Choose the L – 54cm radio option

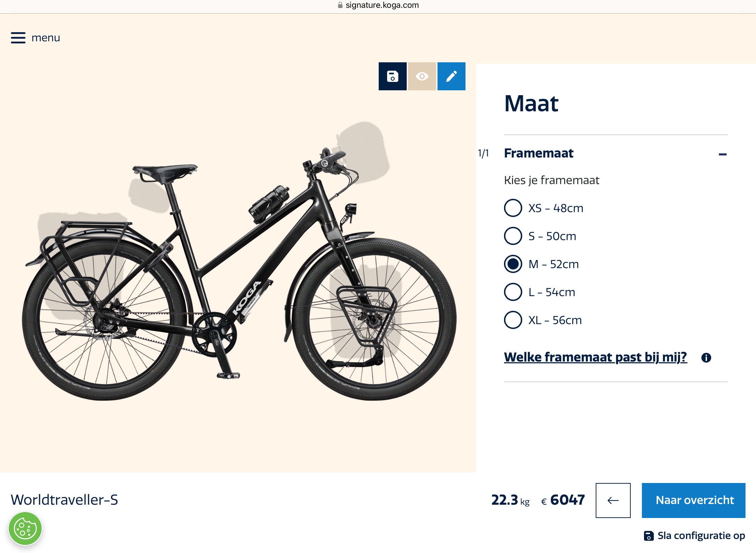point(513,292)
